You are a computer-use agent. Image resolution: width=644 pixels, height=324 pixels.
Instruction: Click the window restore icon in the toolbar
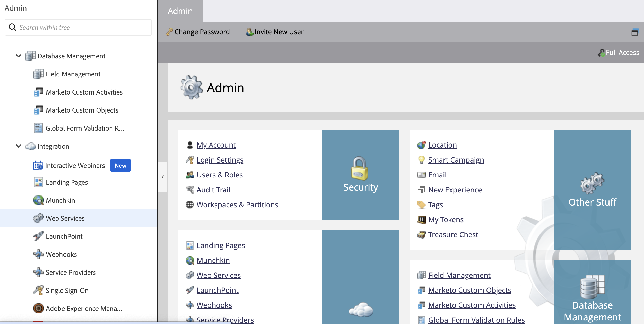(635, 32)
